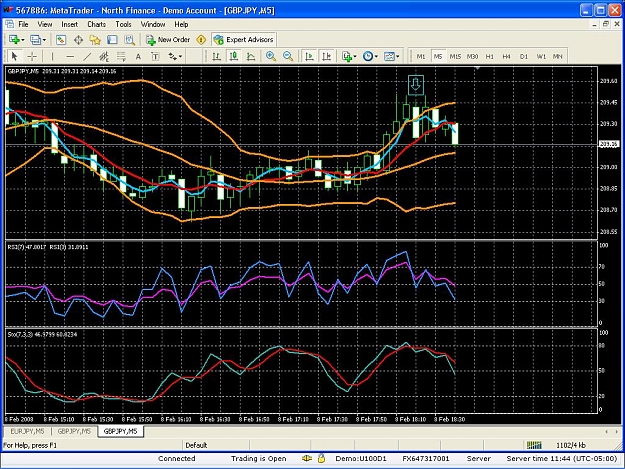Toggle chart Auto Scroll
The width and height of the screenshot is (625, 469).
[309, 56]
